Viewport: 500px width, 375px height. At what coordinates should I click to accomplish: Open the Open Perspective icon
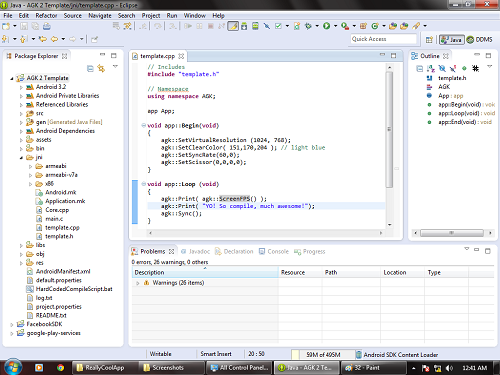[429, 40]
